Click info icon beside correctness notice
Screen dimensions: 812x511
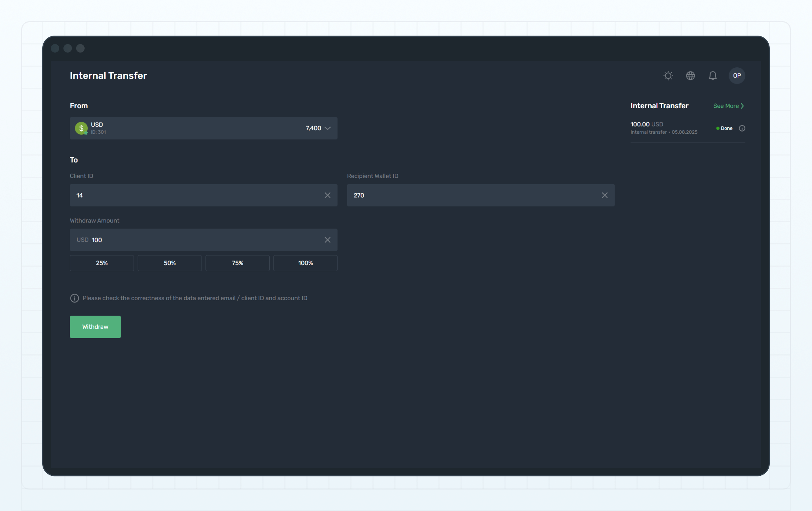[x=74, y=298]
